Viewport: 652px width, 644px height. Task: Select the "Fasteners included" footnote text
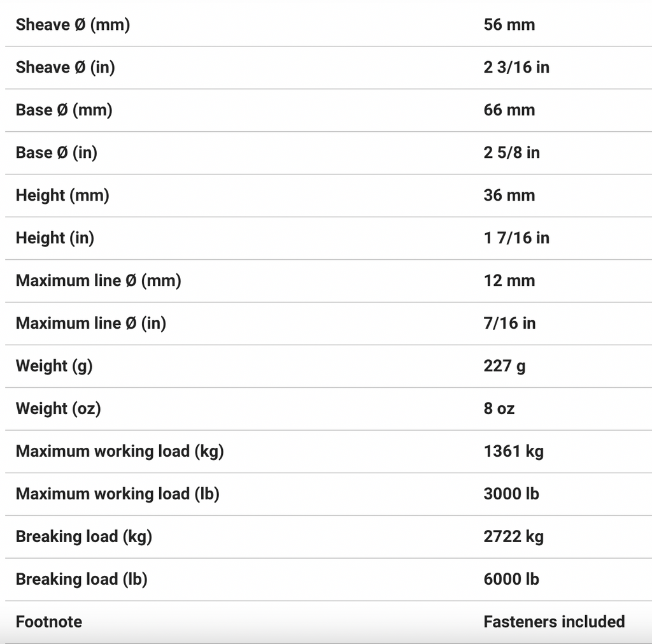tap(554, 622)
